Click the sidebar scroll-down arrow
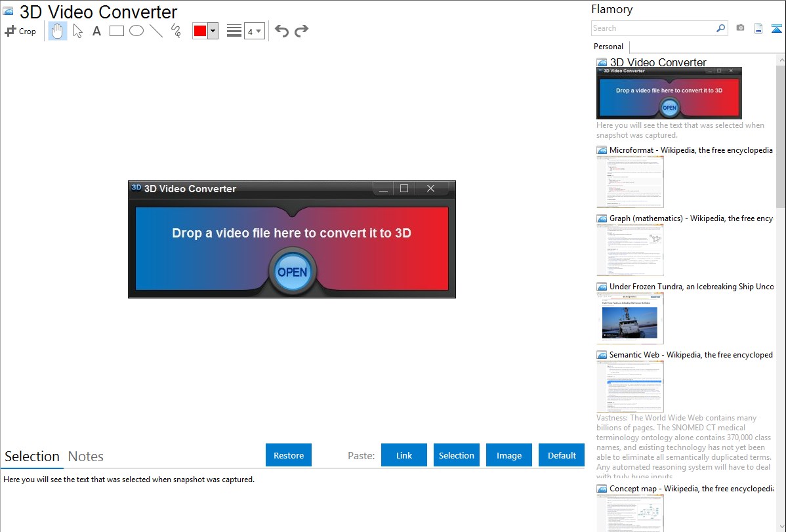Image resolution: width=786 pixels, height=532 pixels. pos(781,527)
